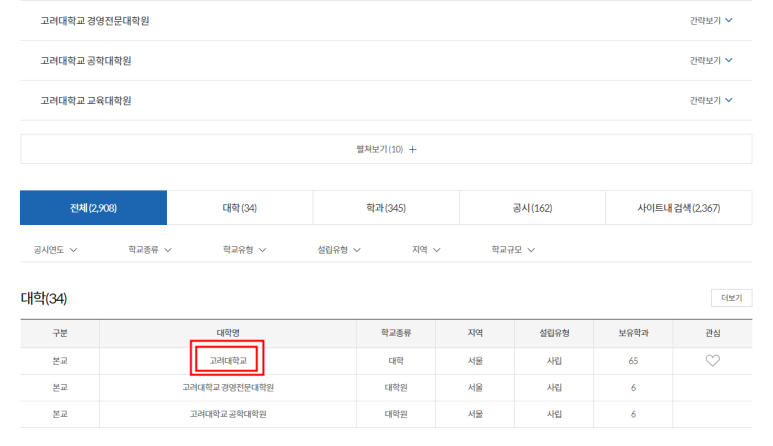Click the 관심 column header
Viewport: 773px width, 446px height.
(x=713, y=333)
